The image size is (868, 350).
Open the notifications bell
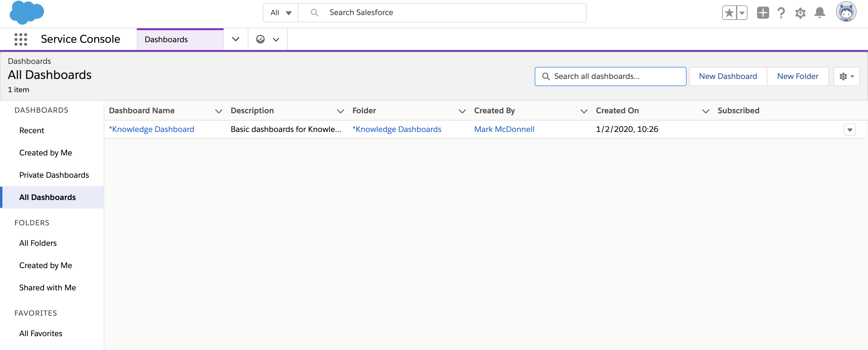(820, 12)
